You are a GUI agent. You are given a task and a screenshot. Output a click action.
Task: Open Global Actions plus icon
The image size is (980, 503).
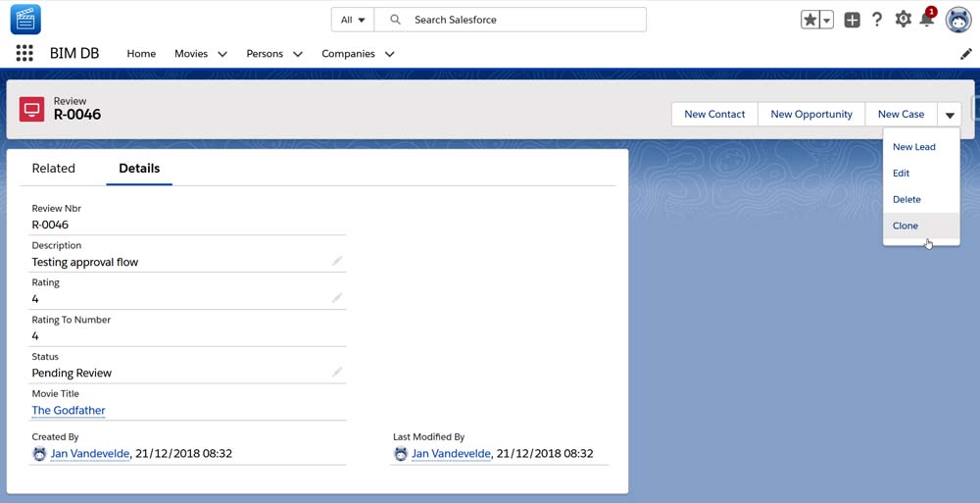pos(852,20)
